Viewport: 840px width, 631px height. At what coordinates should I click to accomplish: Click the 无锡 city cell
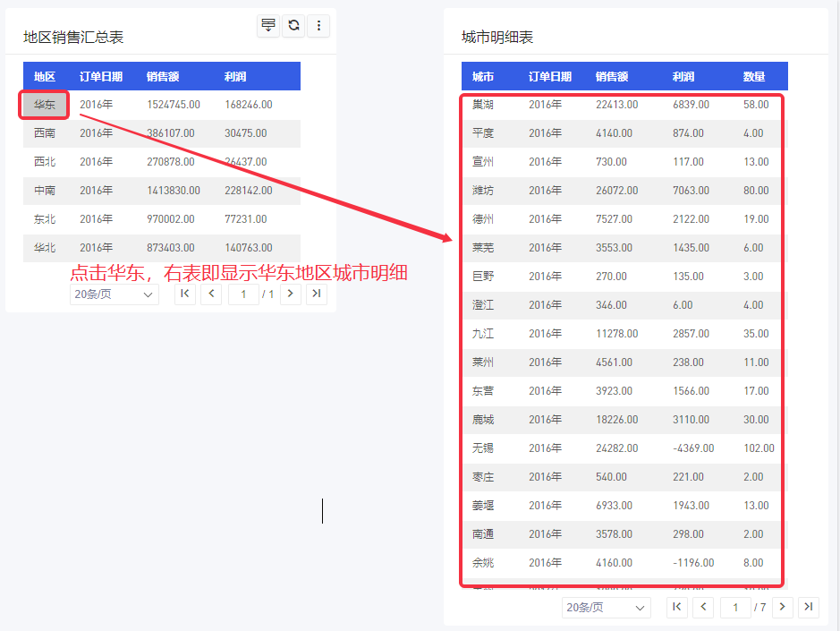[x=483, y=448]
